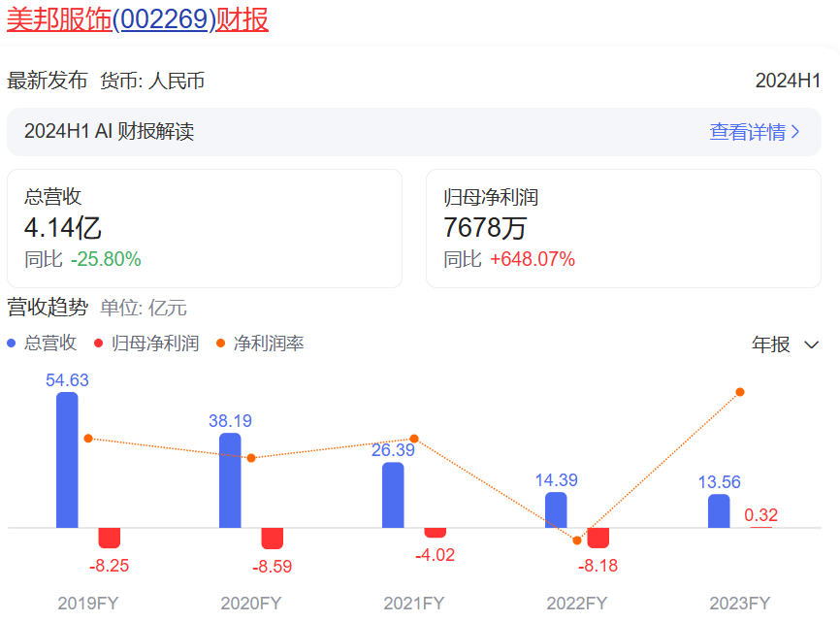Expand the arrow next to 年报

[812, 345]
